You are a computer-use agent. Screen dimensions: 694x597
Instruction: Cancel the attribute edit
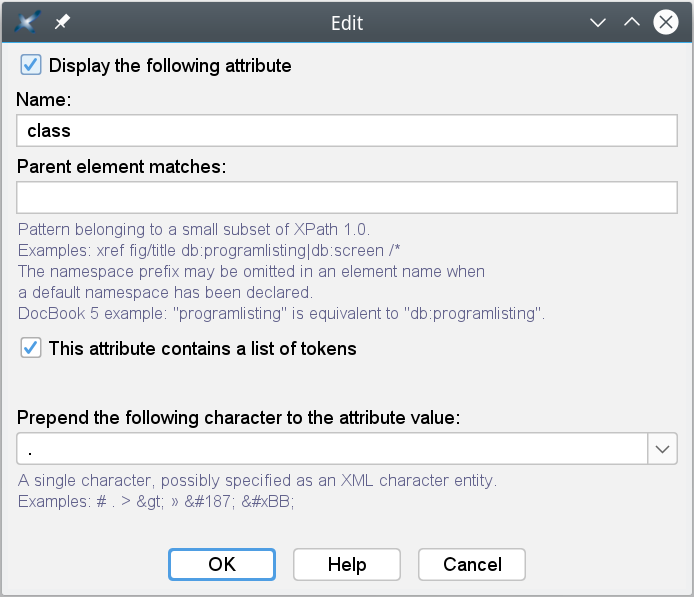point(472,565)
